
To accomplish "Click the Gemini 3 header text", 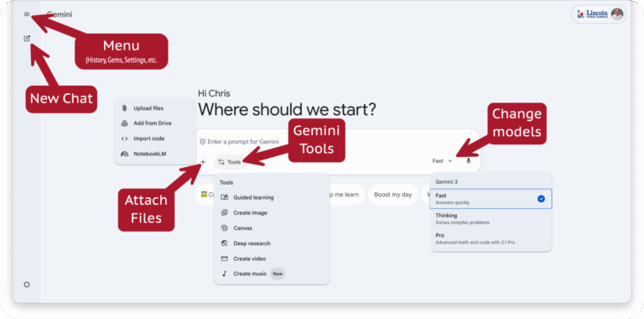I will [446, 181].
